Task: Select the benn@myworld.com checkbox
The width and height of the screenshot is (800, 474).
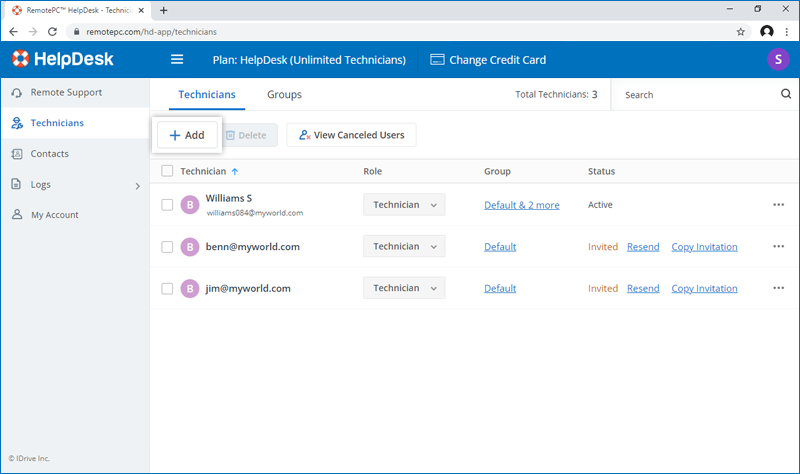Action: [x=167, y=247]
